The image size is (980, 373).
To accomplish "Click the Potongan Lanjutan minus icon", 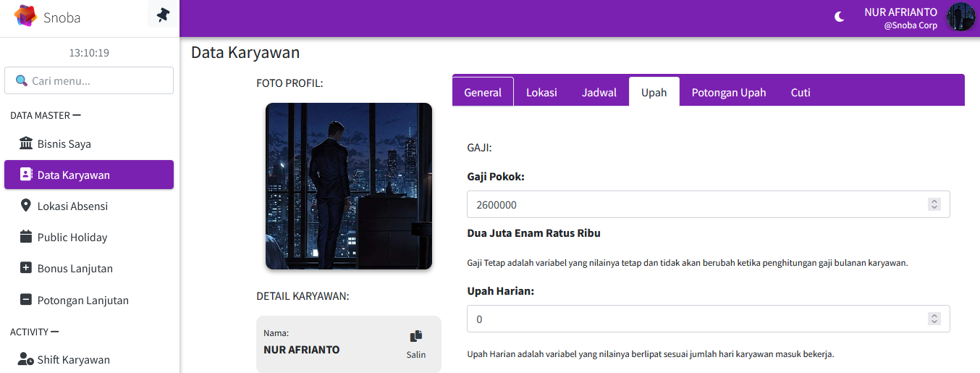I will [26, 300].
